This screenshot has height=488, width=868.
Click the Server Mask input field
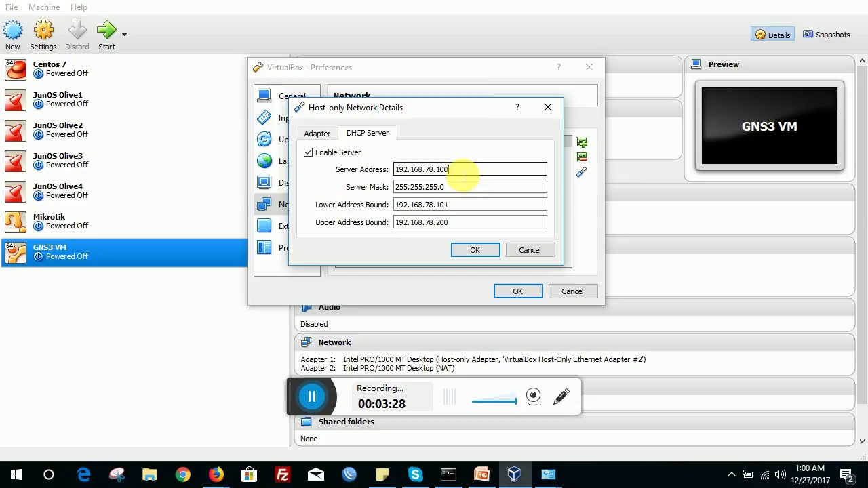click(x=470, y=187)
